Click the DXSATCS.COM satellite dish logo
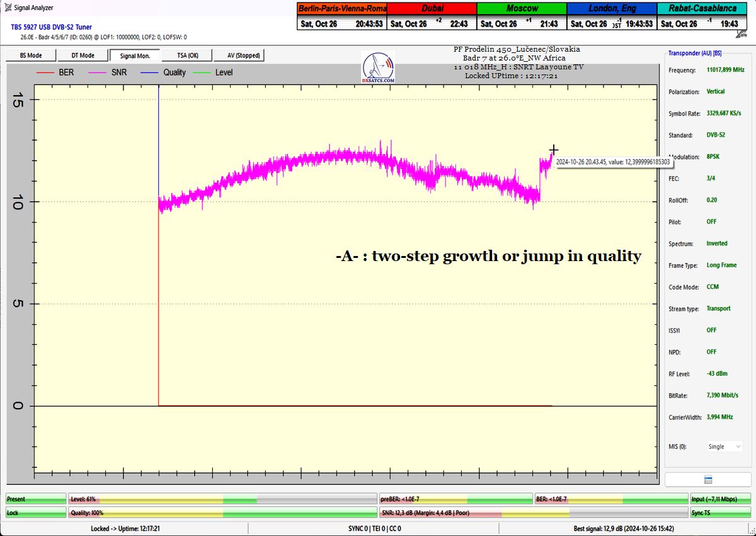The image size is (756, 536). click(x=379, y=68)
